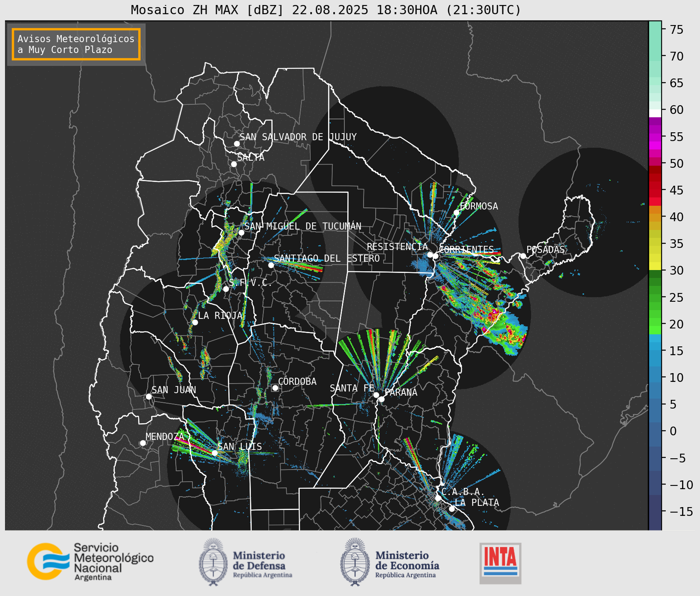The image size is (700, 596).
Task: Click the 60 dBZ white band on color scale
Action: (655, 113)
